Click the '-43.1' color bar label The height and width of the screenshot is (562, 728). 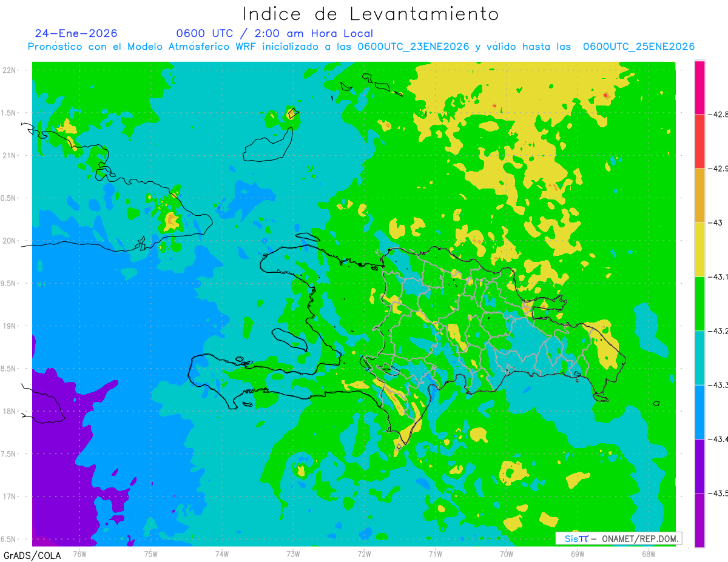tap(718, 276)
